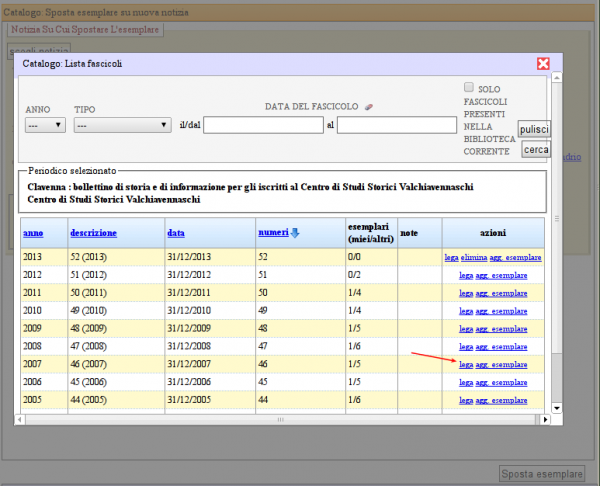The image size is (600, 486).
Task: Click lega for the 2007 issue
Action: pos(465,365)
